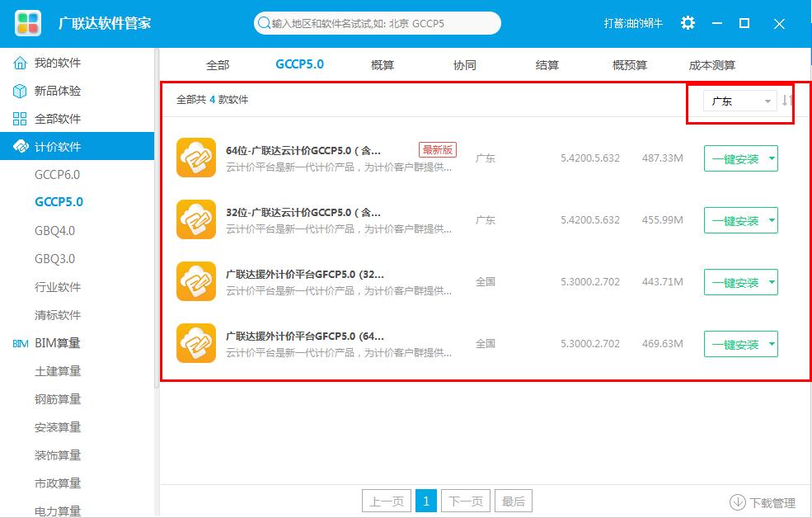Open 清标软件 in sidebar
This screenshot has width=812, height=518.
click(x=58, y=315)
